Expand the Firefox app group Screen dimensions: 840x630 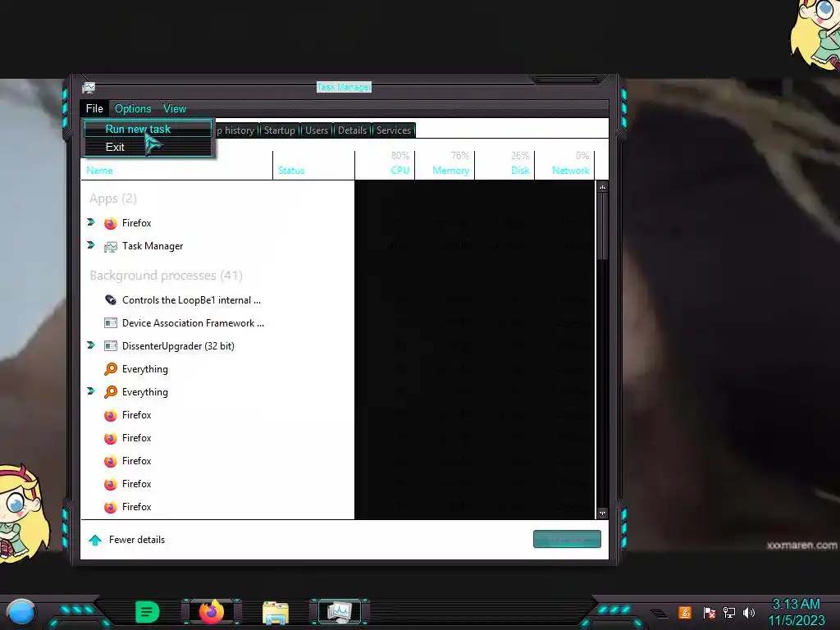tap(91, 222)
